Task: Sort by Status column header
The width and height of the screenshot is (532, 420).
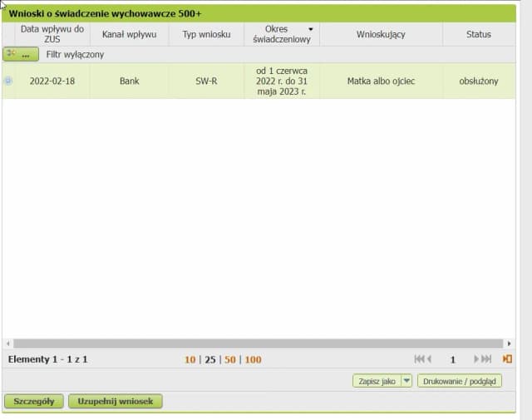Action: click(x=478, y=34)
